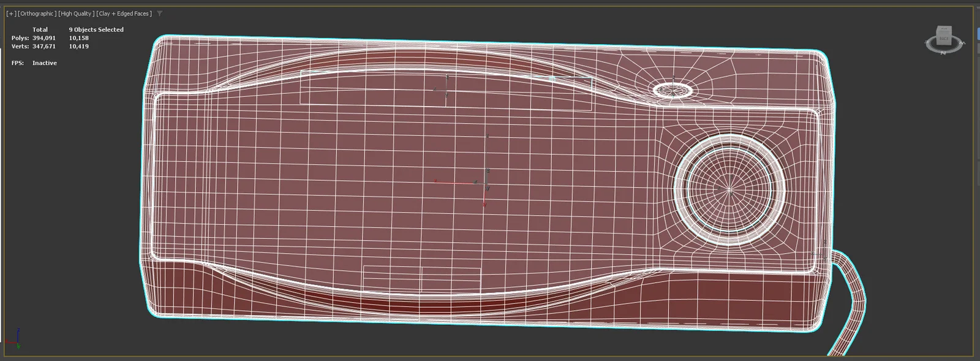
Task: Click the red X axis of transform gizmo
Action: [453, 182]
